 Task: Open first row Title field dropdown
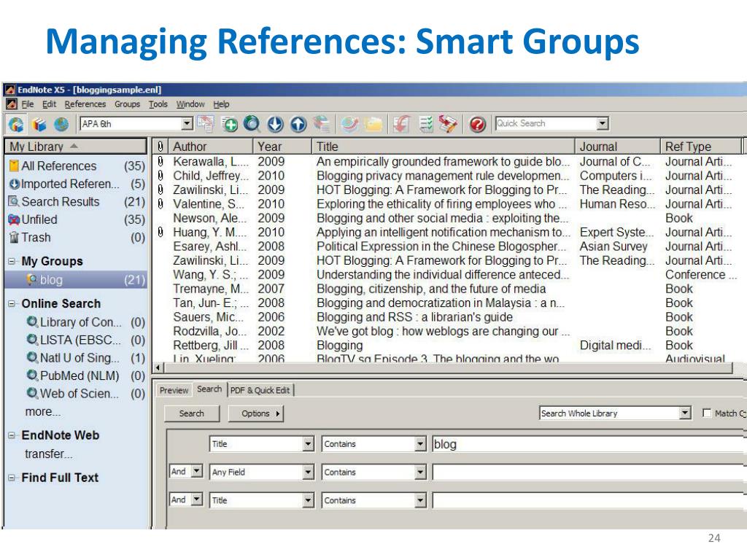tap(309, 444)
